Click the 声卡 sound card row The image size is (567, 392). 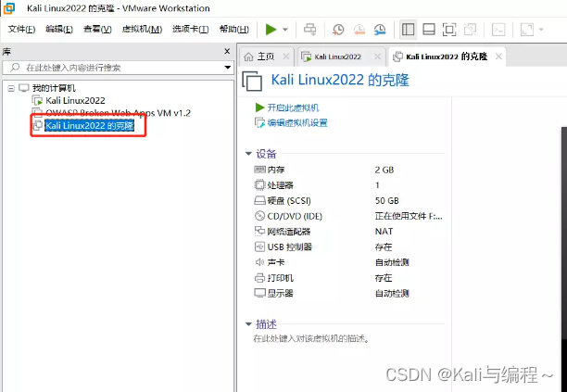(349, 262)
